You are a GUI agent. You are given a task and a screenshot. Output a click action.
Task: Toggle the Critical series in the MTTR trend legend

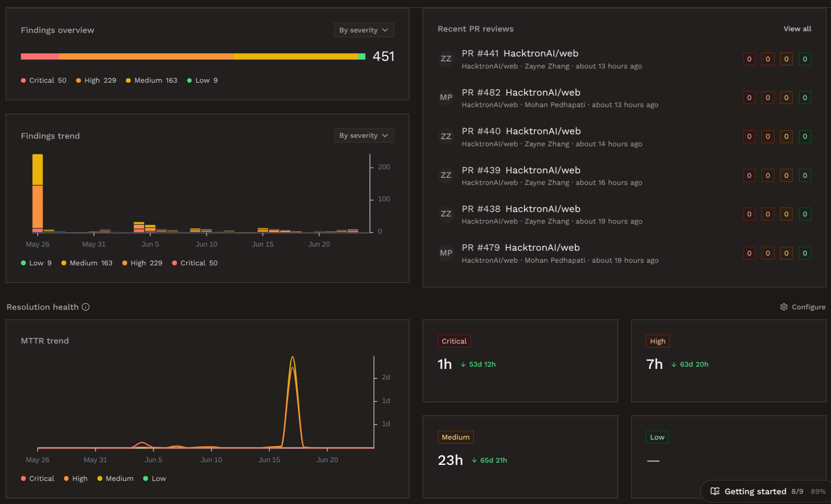(37, 479)
